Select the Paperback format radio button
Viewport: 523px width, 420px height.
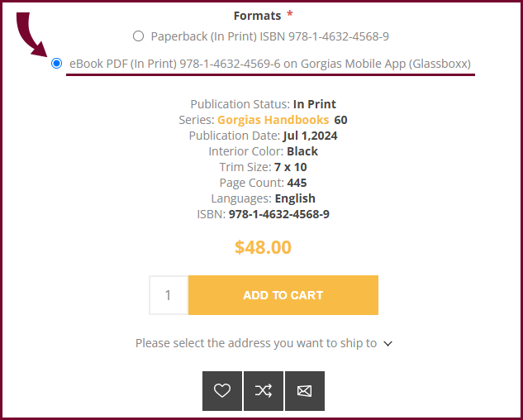[x=139, y=36]
